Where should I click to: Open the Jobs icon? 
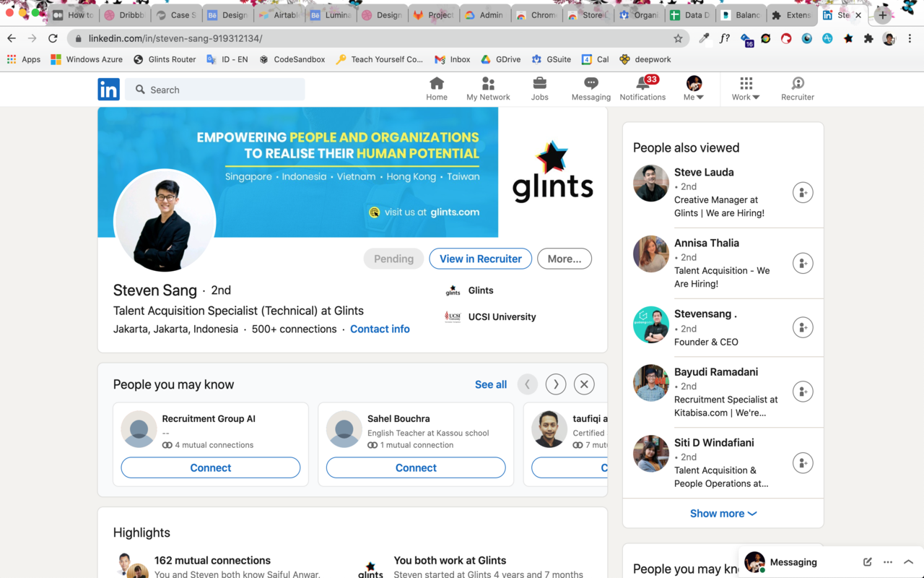point(539,87)
